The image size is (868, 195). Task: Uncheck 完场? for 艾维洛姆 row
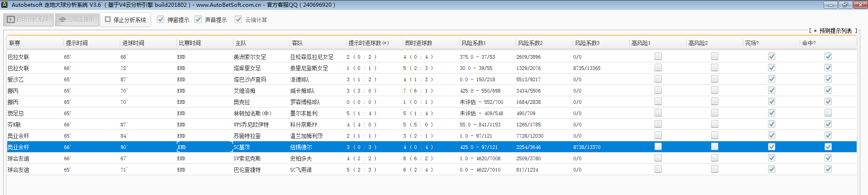(x=772, y=90)
